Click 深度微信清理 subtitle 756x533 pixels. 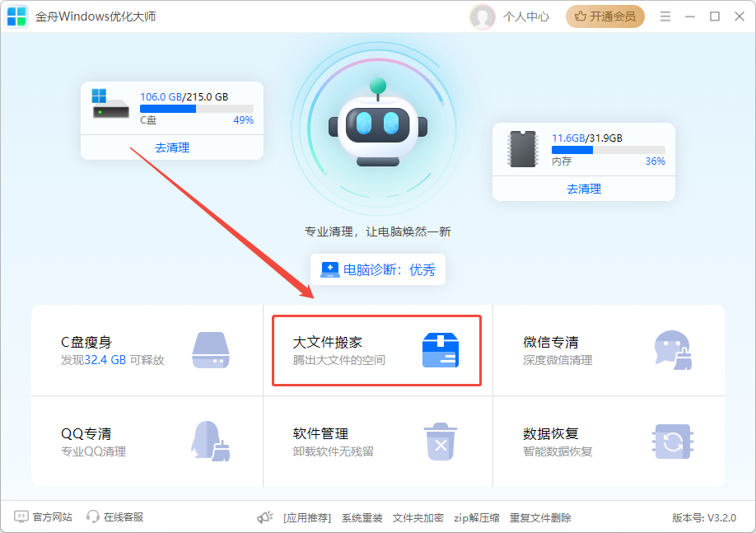pyautogui.click(x=558, y=360)
